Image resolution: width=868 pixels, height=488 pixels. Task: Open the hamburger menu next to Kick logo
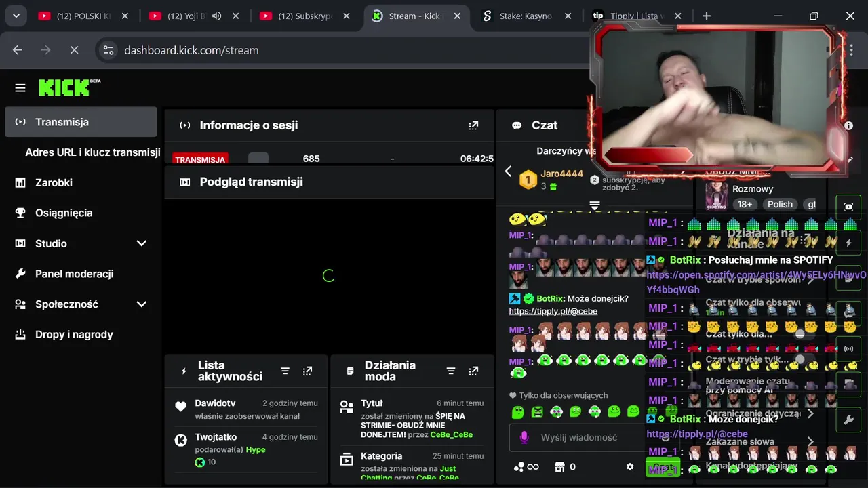tap(20, 87)
